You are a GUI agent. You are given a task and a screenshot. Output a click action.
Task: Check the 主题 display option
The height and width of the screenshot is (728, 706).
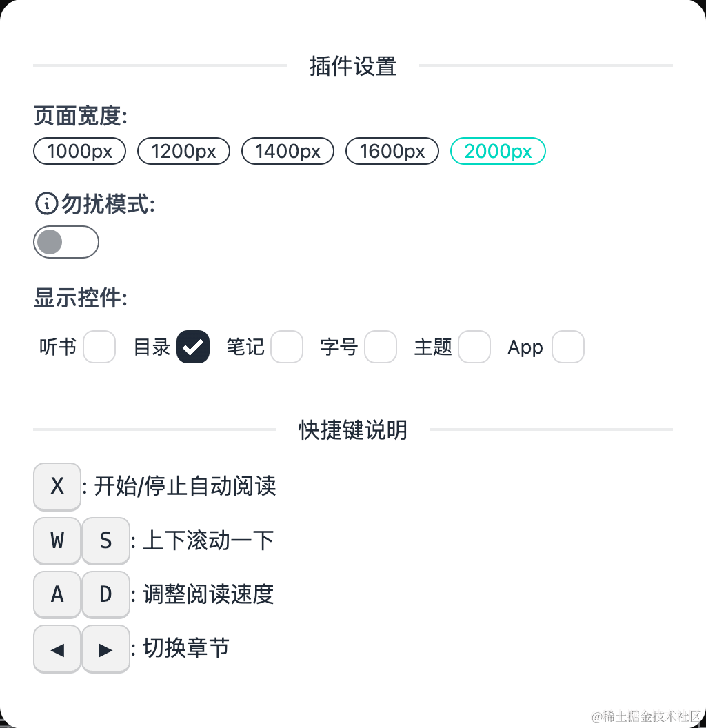click(474, 347)
